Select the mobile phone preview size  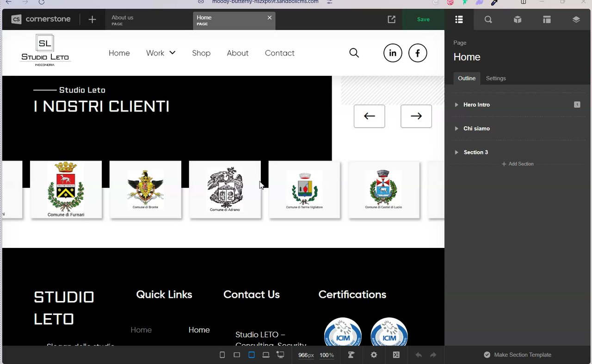point(222,355)
